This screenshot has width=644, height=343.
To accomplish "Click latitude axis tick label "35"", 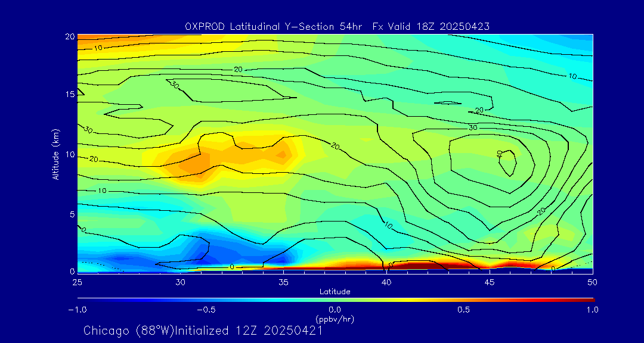I will point(283,282).
